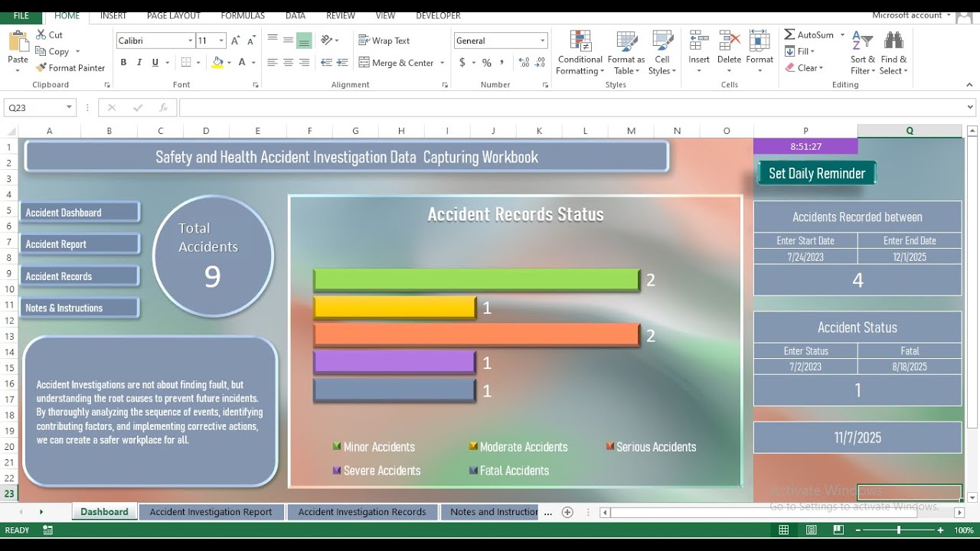The image size is (980, 551).
Task: Toggle Bold formatting
Action: tap(122, 63)
